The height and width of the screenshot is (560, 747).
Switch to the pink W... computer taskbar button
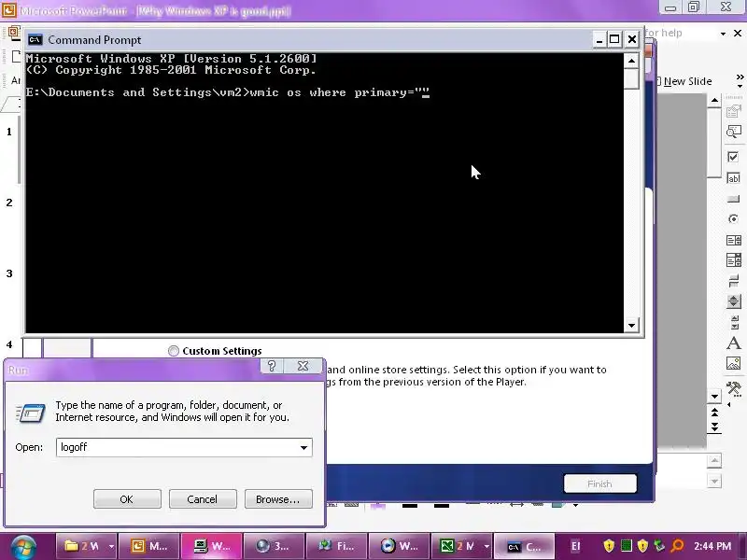tap(212, 546)
